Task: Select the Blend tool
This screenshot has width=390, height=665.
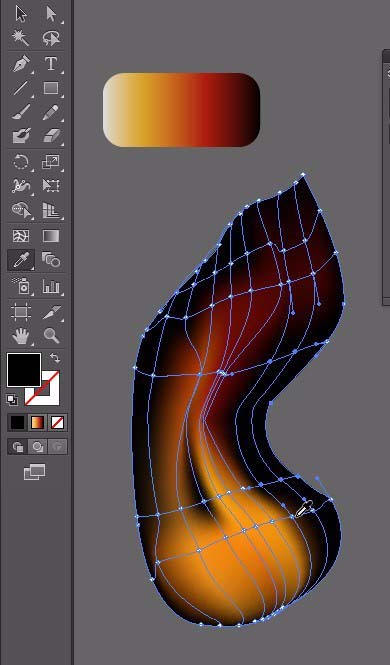Action: tap(51, 260)
